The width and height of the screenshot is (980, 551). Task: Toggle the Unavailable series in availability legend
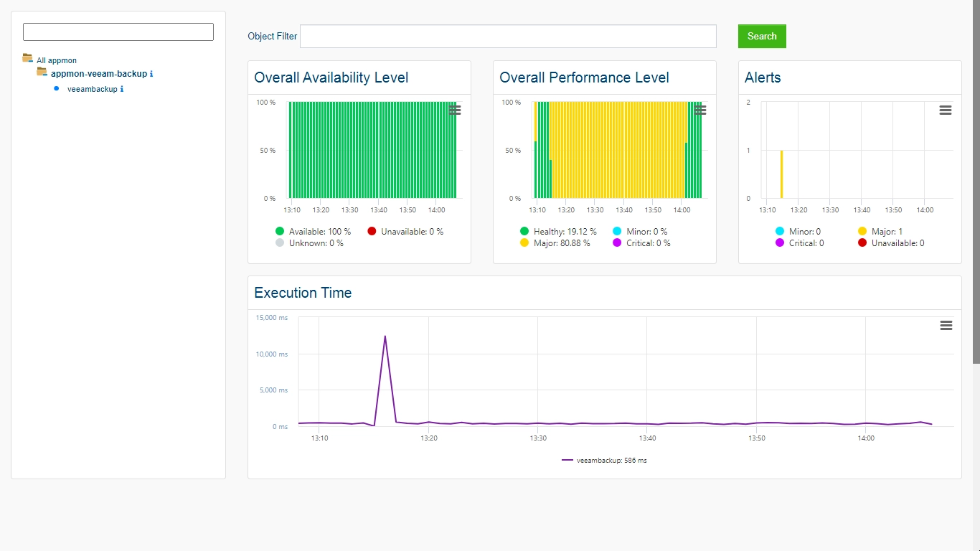click(x=405, y=232)
